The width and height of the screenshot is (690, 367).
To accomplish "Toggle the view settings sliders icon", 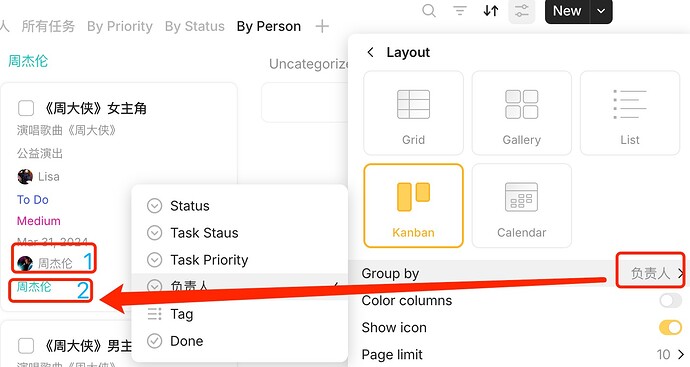I will click(x=521, y=11).
